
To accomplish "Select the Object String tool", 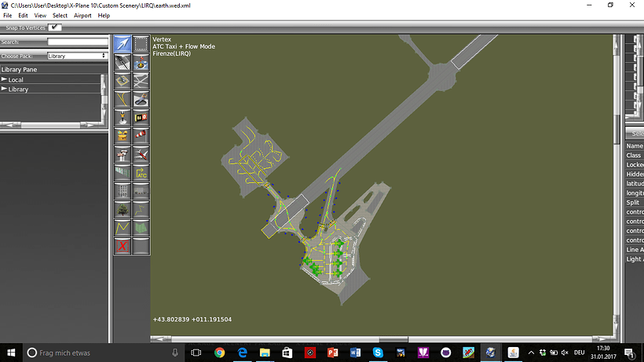I will pos(141,210).
